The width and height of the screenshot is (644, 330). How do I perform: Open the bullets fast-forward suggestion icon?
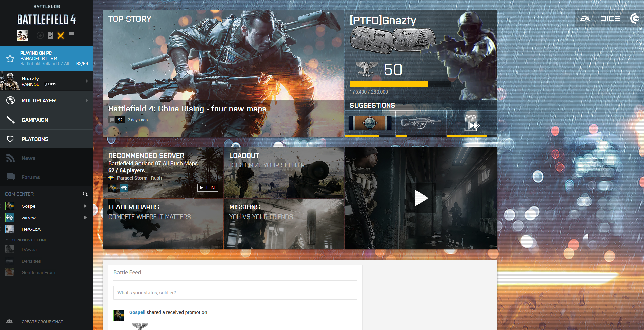point(472,123)
